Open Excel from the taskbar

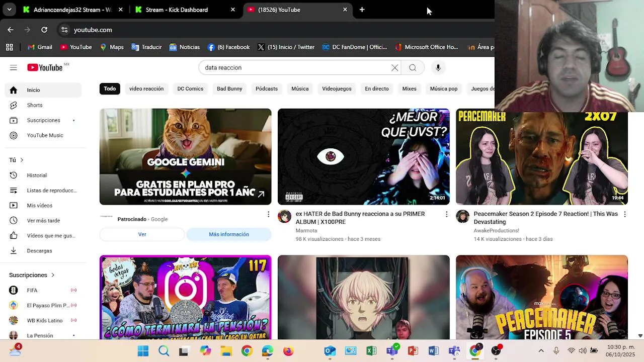point(371,351)
